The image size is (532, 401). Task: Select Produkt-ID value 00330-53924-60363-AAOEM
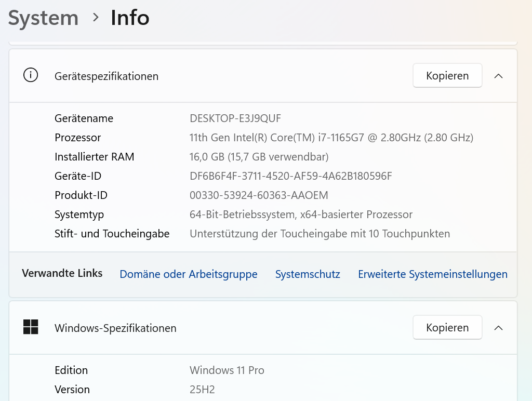tap(259, 195)
